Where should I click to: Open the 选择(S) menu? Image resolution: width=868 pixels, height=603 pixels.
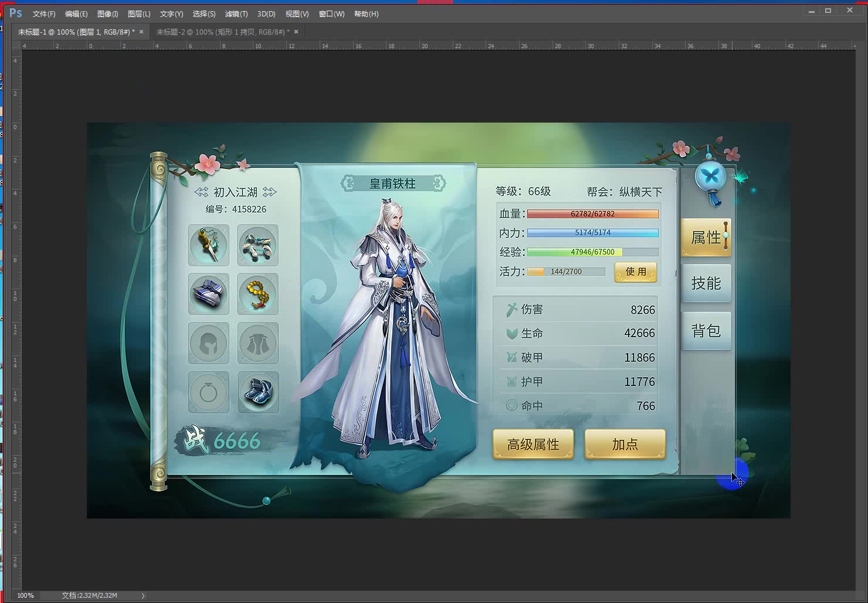pos(204,13)
